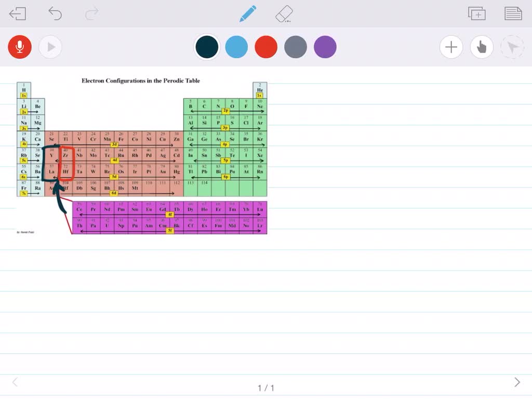532x399 pixels.
Task: Undo the last drawing stroke
Action: pos(55,14)
